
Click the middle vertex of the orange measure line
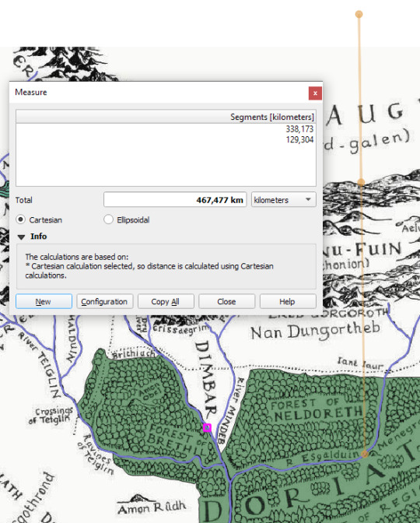pyautogui.click(x=361, y=182)
